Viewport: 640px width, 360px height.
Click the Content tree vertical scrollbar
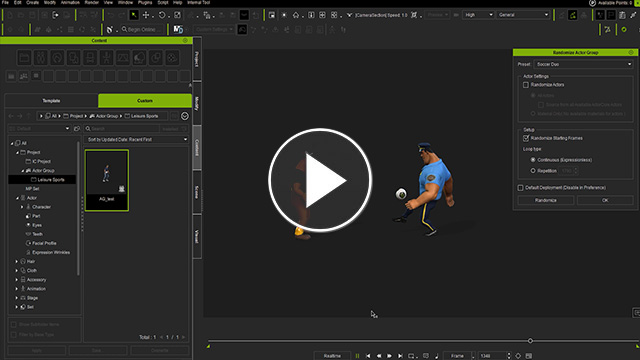click(x=78, y=208)
